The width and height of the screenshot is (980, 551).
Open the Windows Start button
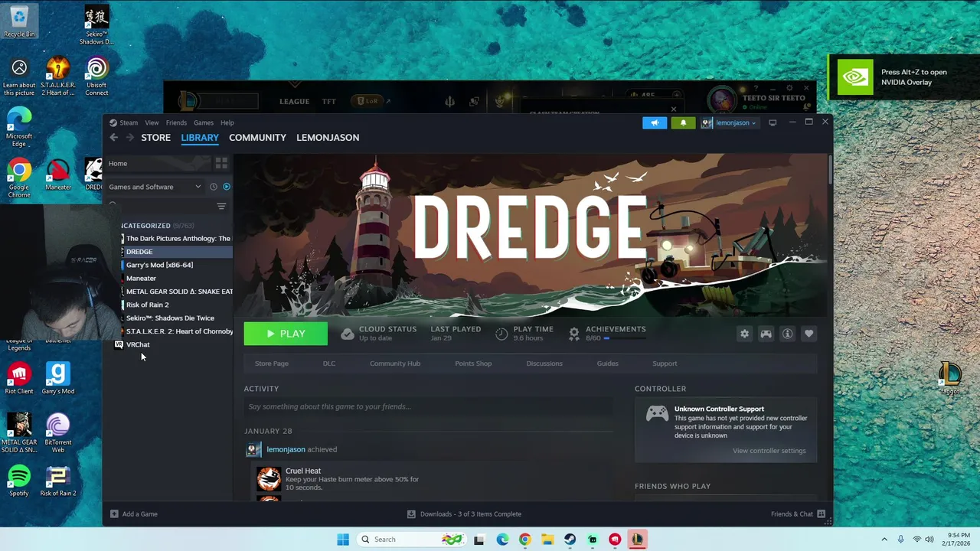click(343, 540)
